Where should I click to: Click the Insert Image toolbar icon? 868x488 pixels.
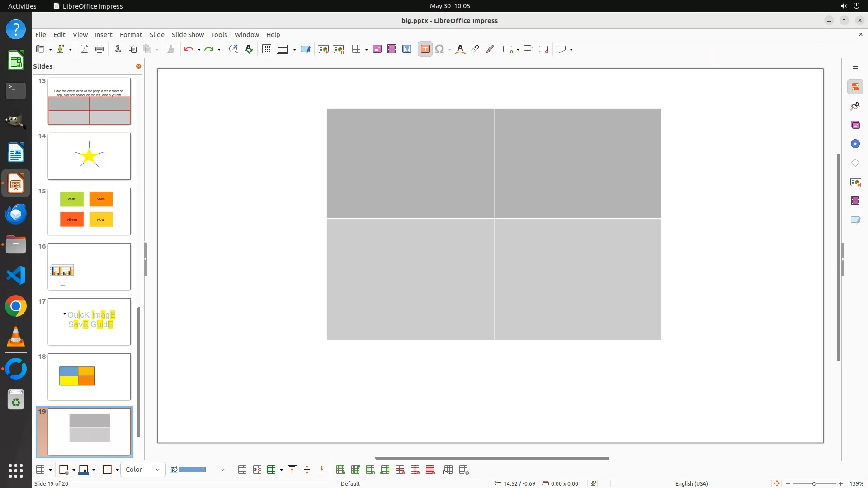click(x=377, y=49)
